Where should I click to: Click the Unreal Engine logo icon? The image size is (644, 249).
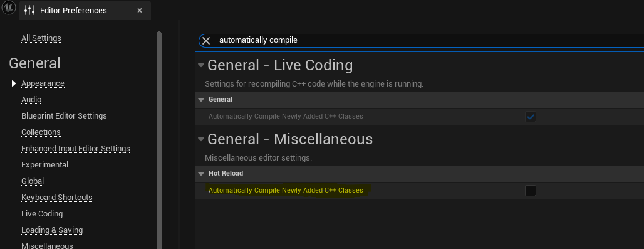[8, 8]
